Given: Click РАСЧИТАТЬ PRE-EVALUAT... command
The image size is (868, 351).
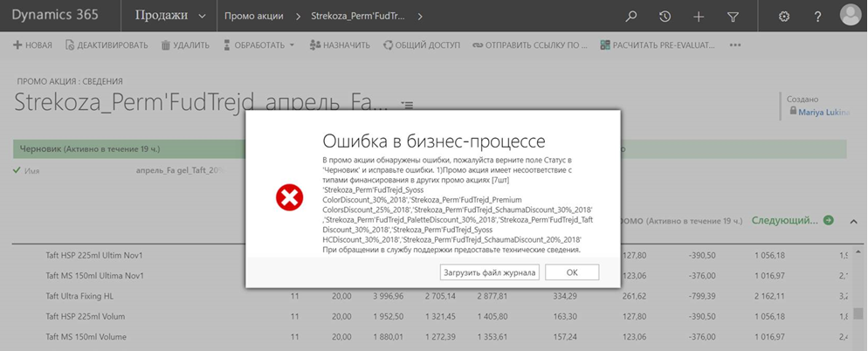Looking at the screenshot, I should tap(658, 45).
